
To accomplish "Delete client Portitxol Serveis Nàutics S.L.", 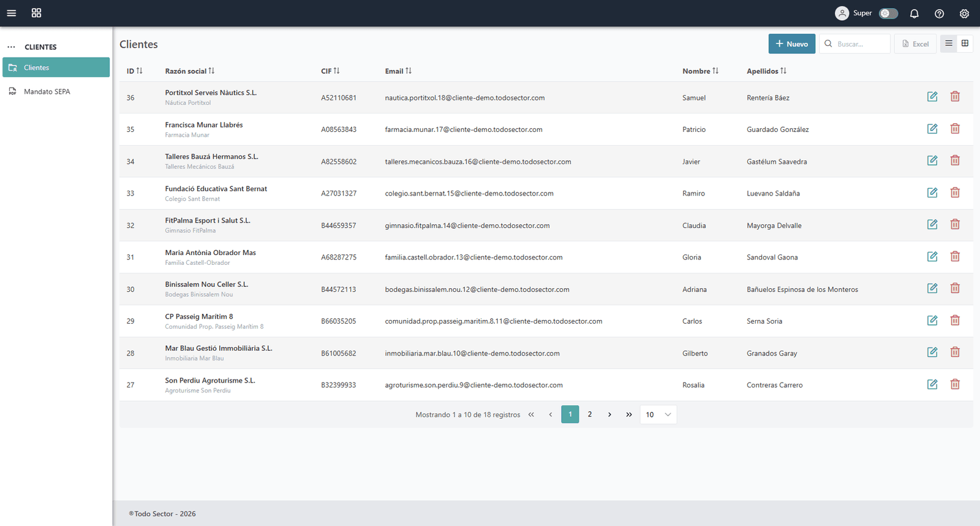I will click(955, 97).
